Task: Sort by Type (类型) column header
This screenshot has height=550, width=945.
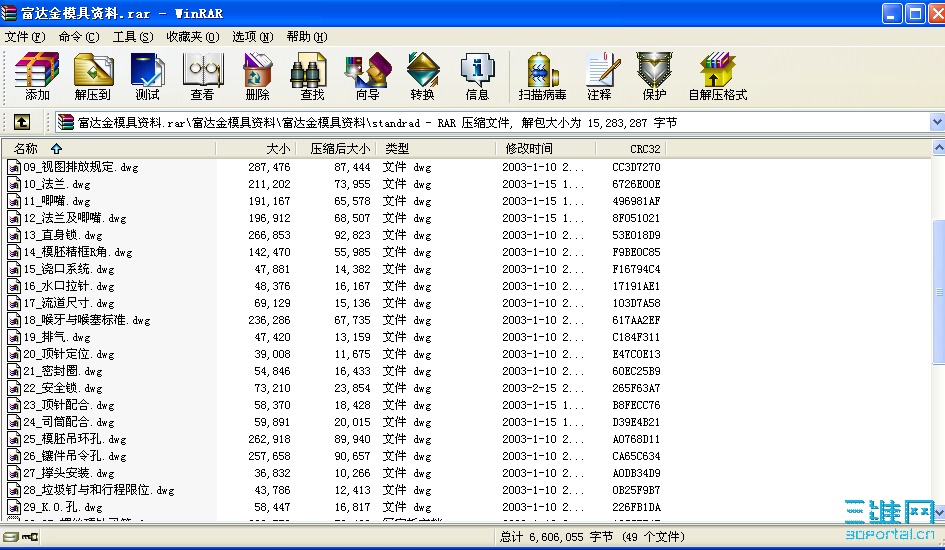Action: 436,148
